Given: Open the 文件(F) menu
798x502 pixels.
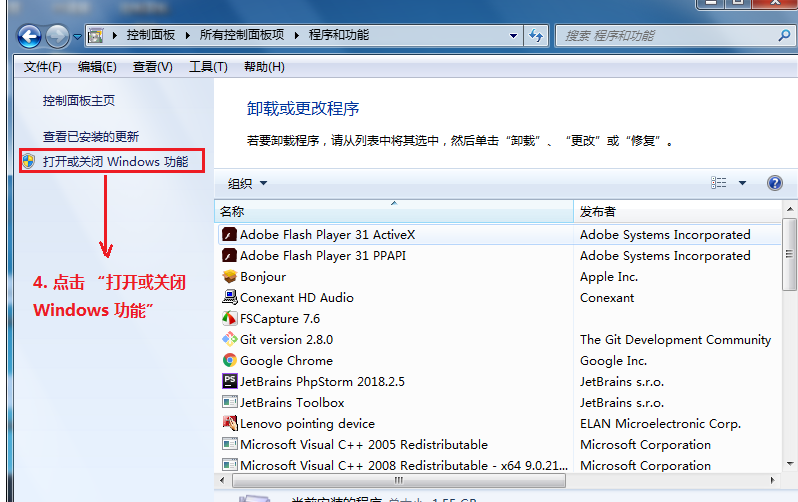Looking at the screenshot, I should coord(43,67).
